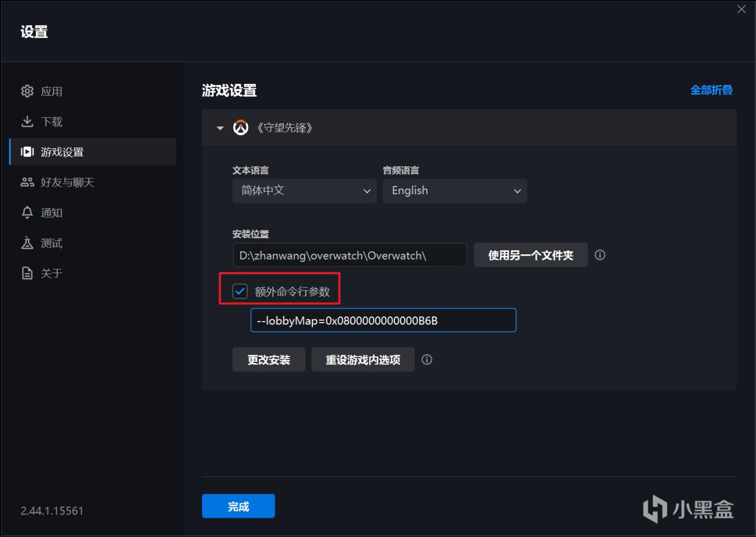Click the game settings icon beside 游戏设置
756x537 pixels.
click(x=27, y=152)
